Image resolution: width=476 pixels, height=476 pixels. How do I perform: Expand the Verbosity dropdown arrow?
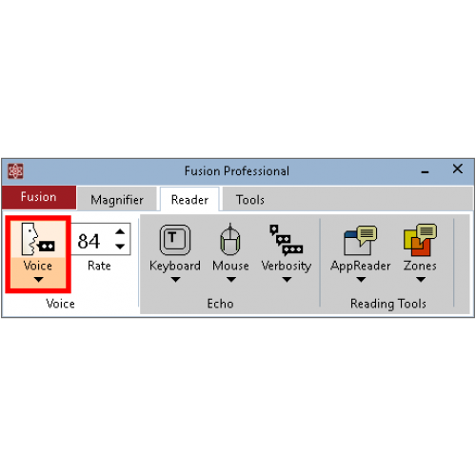coord(287,280)
